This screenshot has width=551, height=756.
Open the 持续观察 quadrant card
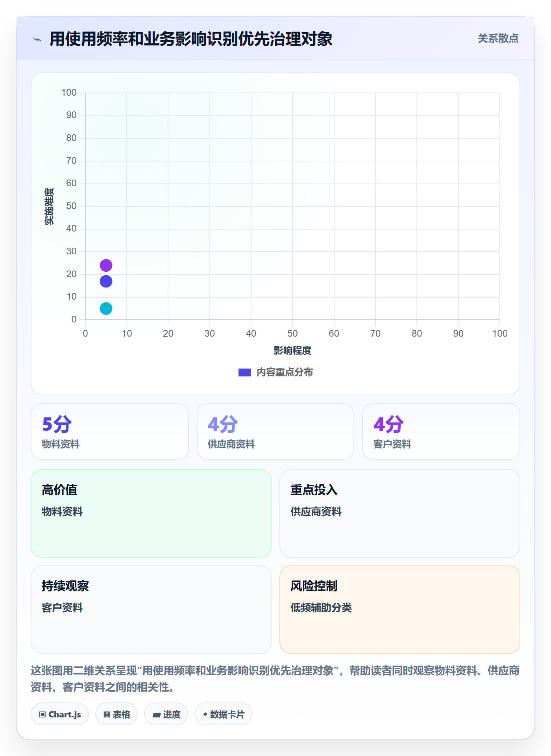pos(151,610)
